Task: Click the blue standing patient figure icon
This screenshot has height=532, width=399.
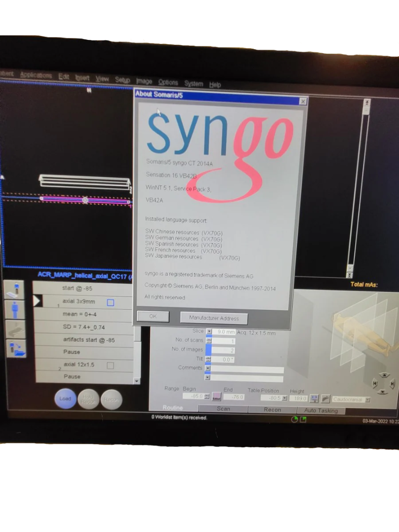Action: [x=15, y=310]
